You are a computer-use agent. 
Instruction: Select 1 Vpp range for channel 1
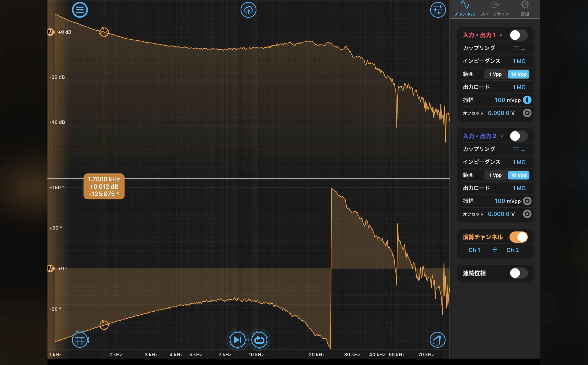pos(495,74)
